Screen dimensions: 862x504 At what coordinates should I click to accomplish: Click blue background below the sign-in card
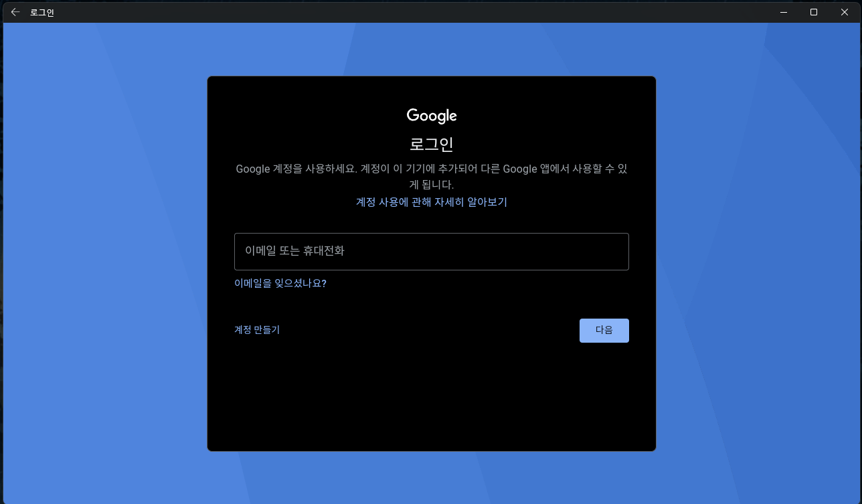432,477
